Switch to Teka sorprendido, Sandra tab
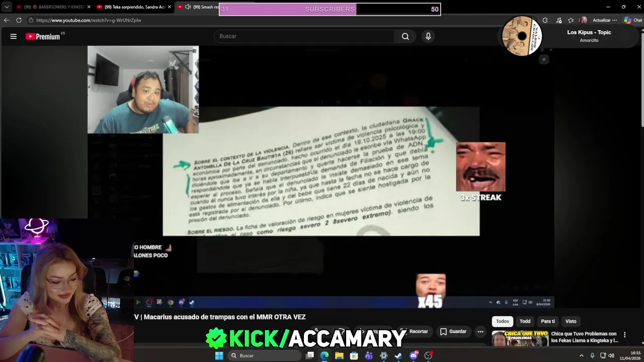 [x=134, y=7]
